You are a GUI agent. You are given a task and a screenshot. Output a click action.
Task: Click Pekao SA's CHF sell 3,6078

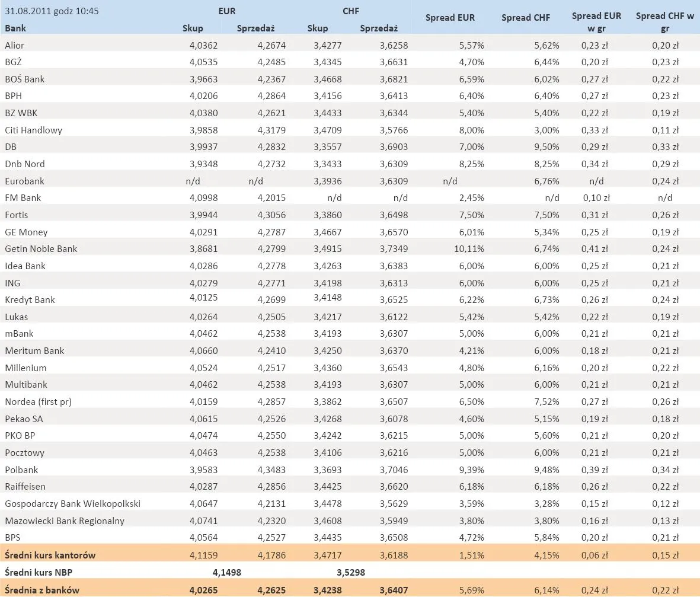click(394, 419)
